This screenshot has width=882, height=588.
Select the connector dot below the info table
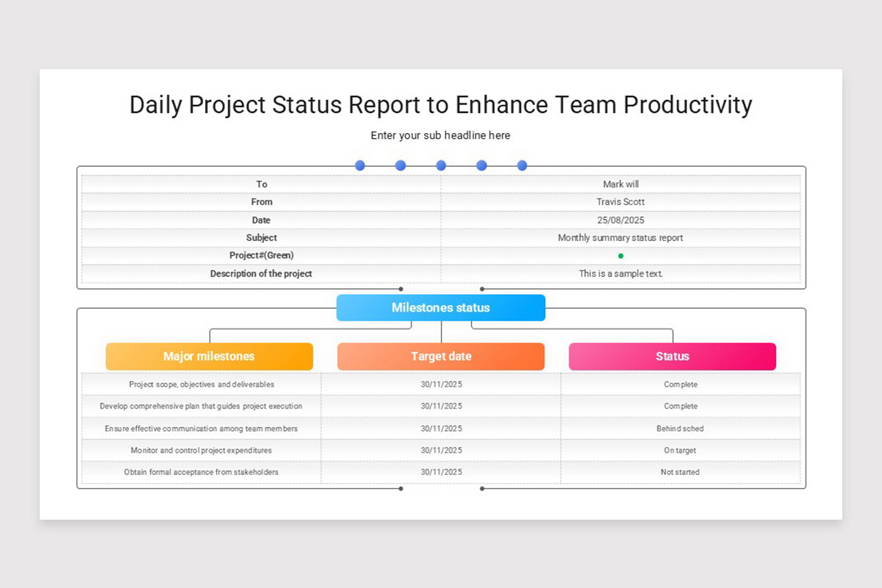tap(401, 289)
